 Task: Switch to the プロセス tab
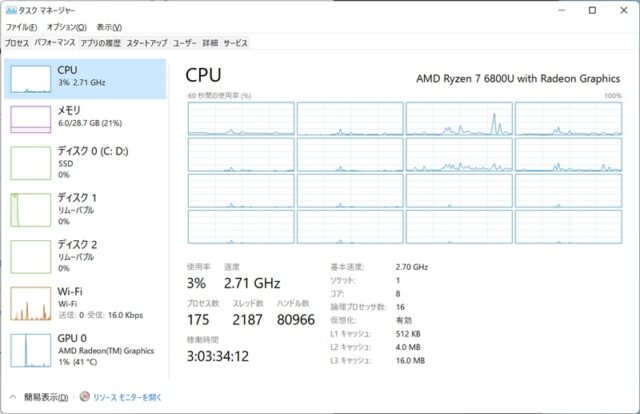pos(17,44)
